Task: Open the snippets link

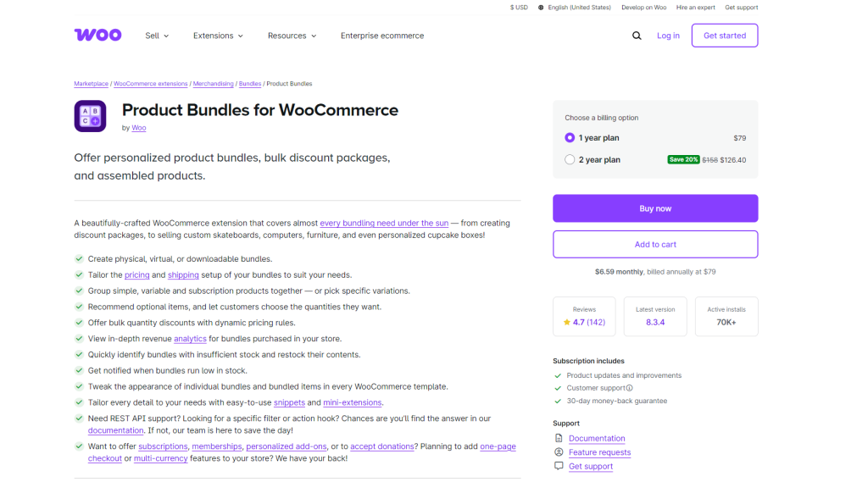Action: (290, 402)
